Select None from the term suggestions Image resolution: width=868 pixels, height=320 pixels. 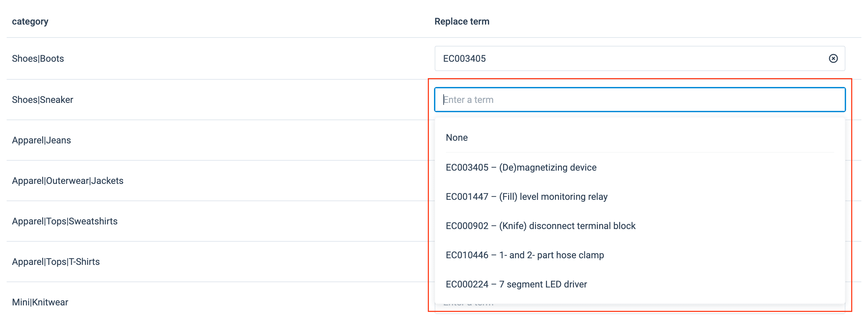click(x=457, y=138)
